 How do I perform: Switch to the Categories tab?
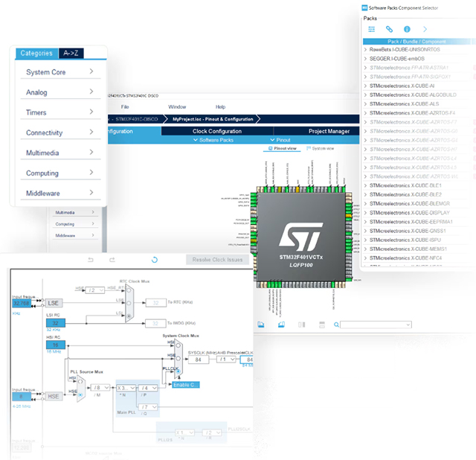[x=36, y=53]
